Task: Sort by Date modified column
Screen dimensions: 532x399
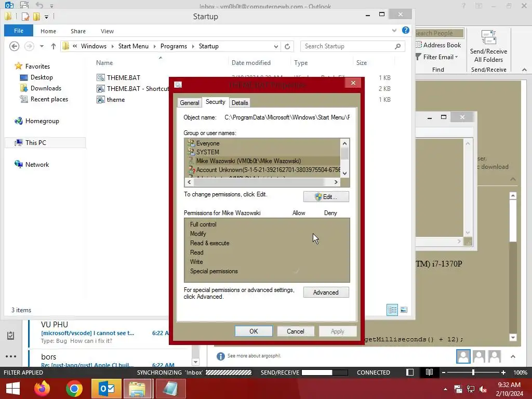Action: pyautogui.click(x=251, y=63)
